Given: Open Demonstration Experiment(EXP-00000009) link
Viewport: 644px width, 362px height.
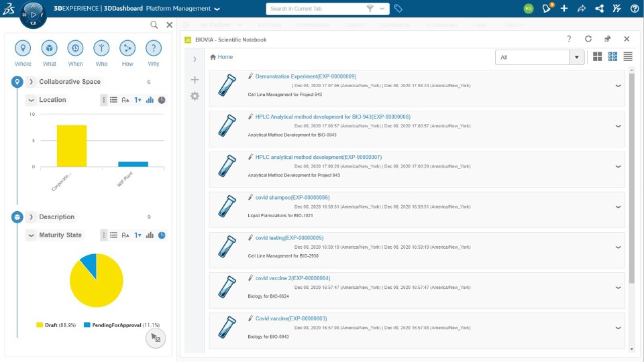Looking at the screenshot, I should (x=306, y=76).
